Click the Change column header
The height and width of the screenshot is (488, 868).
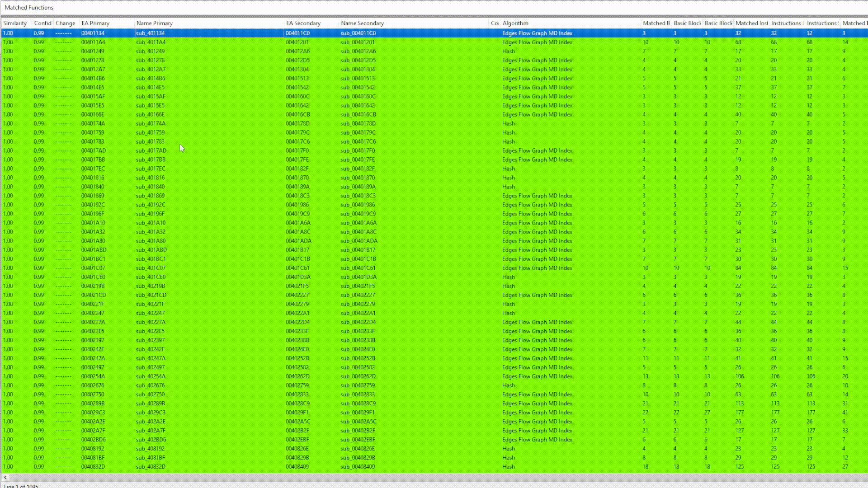(66, 23)
